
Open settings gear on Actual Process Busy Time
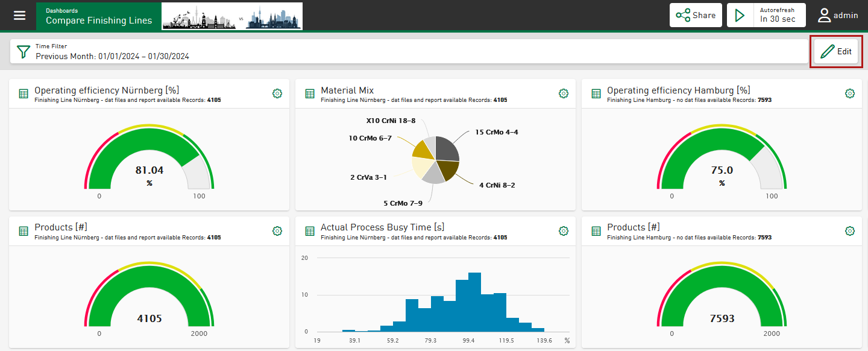tap(564, 231)
